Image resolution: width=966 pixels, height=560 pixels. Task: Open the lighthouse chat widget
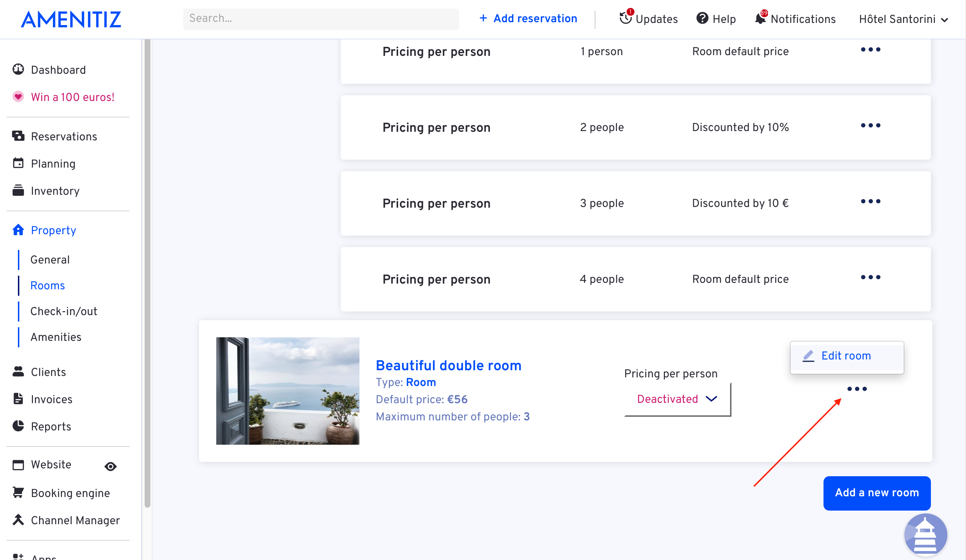tap(926, 534)
